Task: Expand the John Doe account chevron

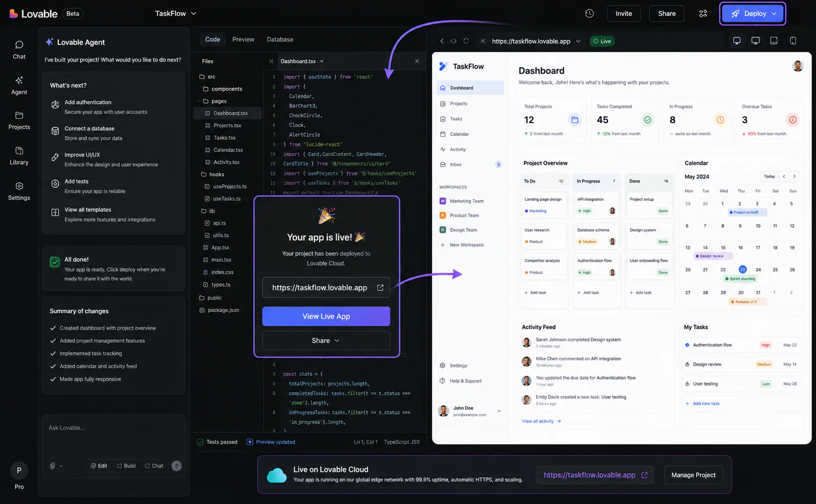Action: 499,411
